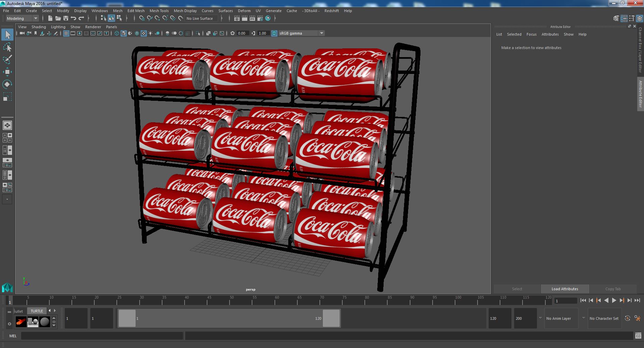Image resolution: width=644 pixels, height=348 pixels.
Task: Activate the Move tool
Action: pyautogui.click(x=7, y=72)
